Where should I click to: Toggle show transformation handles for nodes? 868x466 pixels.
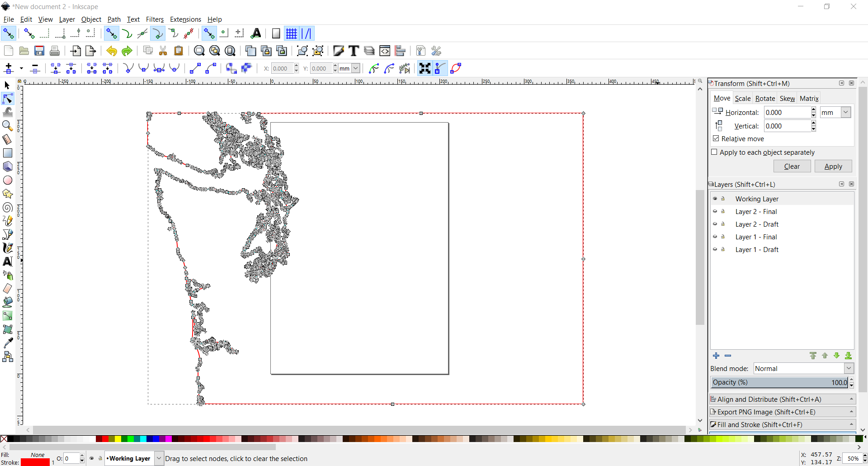pyautogui.click(x=425, y=68)
